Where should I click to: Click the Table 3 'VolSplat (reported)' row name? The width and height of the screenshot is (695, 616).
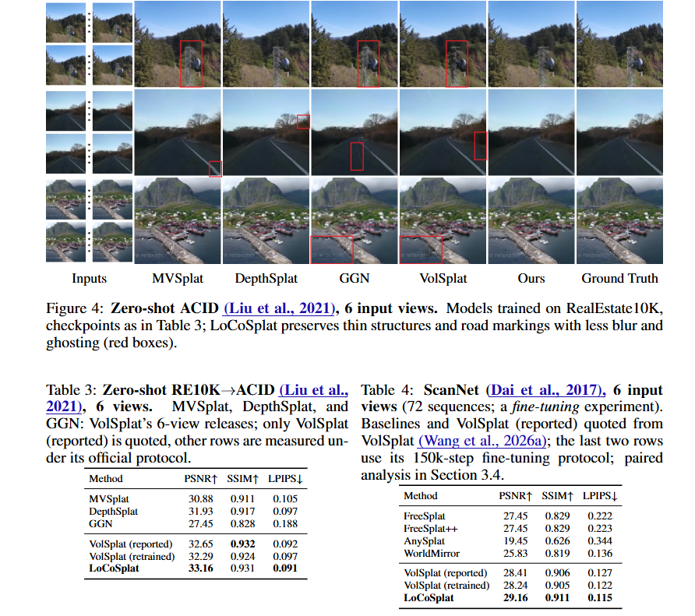[x=131, y=544]
